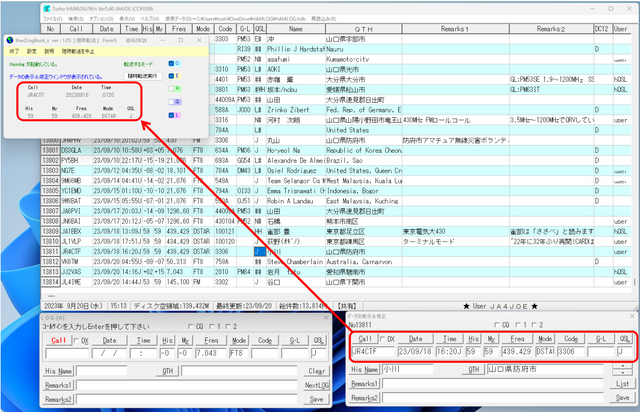The width and height of the screenshot is (640, 412).
Task: Open the 表示(V) menu in HAMLOG
Action: point(127,19)
